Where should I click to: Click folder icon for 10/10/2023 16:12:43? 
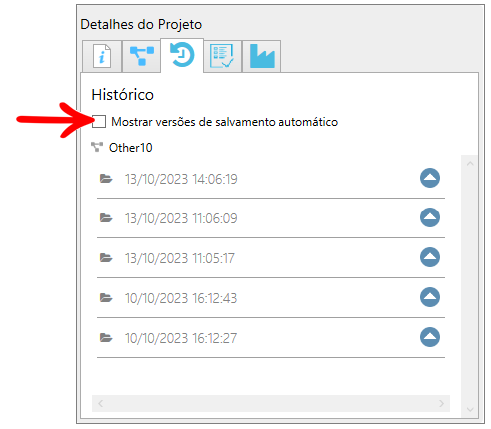pyautogui.click(x=106, y=297)
